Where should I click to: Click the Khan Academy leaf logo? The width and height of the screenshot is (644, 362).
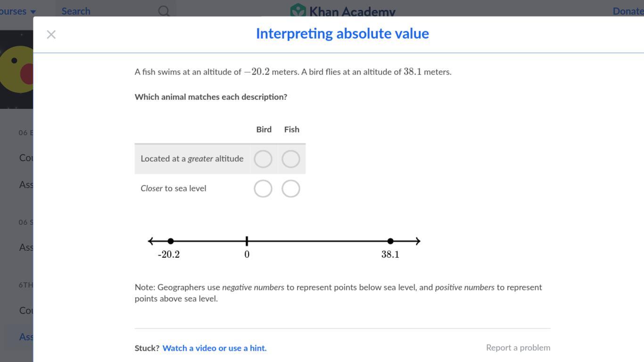coord(298,10)
